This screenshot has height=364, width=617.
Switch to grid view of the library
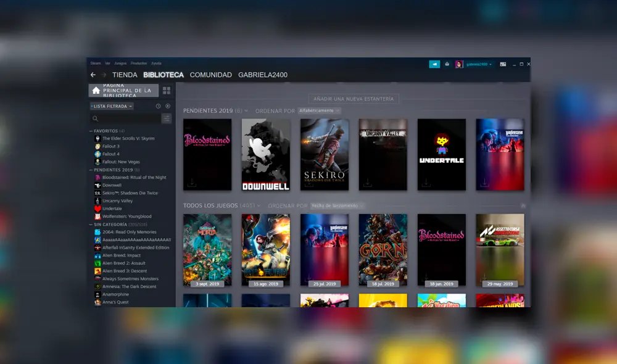click(167, 90)
